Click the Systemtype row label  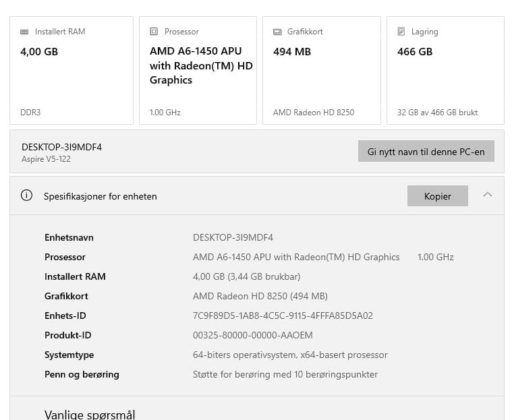69,355
